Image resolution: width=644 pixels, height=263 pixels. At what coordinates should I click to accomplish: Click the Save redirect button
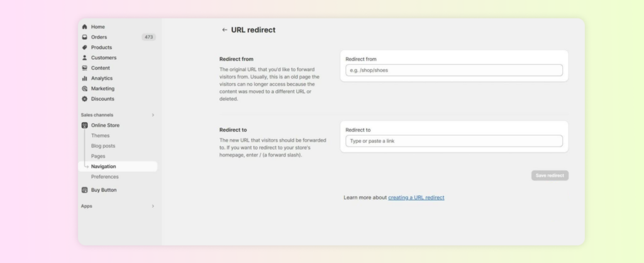click(x=550, y=176)
